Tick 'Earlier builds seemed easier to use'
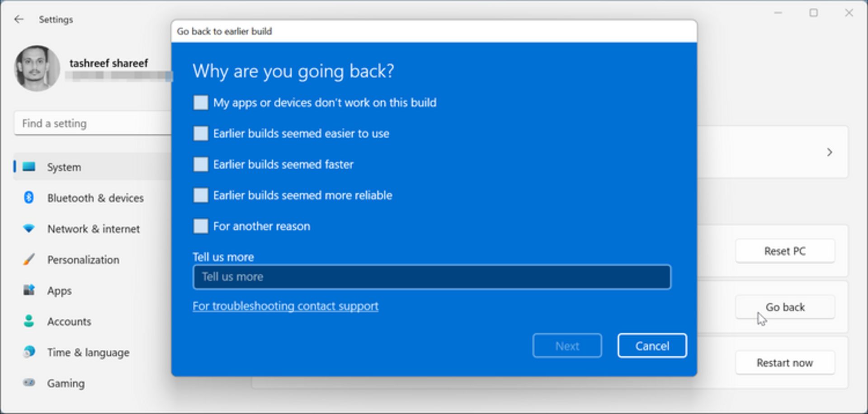 pyautogui.click(x=201, y=133)
